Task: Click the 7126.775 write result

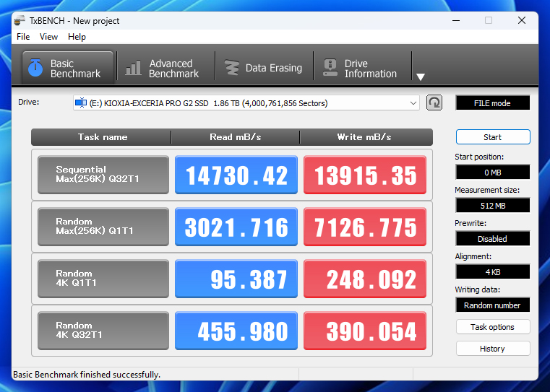Action: (365, 226)
